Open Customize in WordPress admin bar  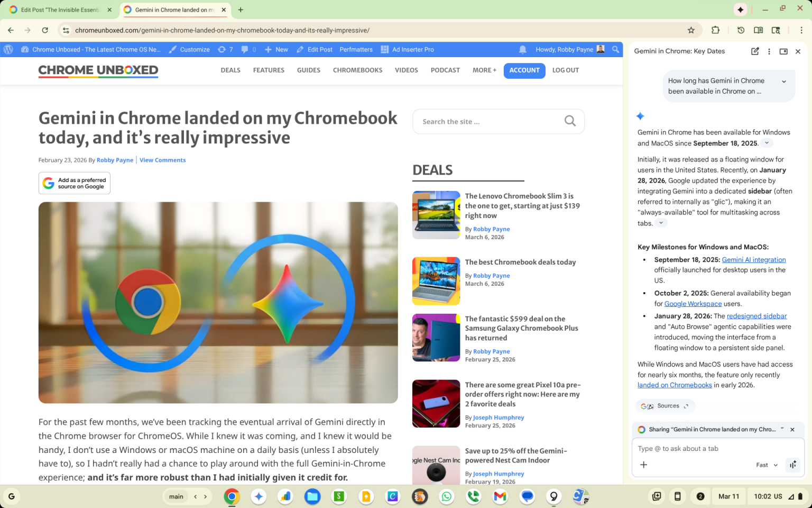(x=189, y=49)
